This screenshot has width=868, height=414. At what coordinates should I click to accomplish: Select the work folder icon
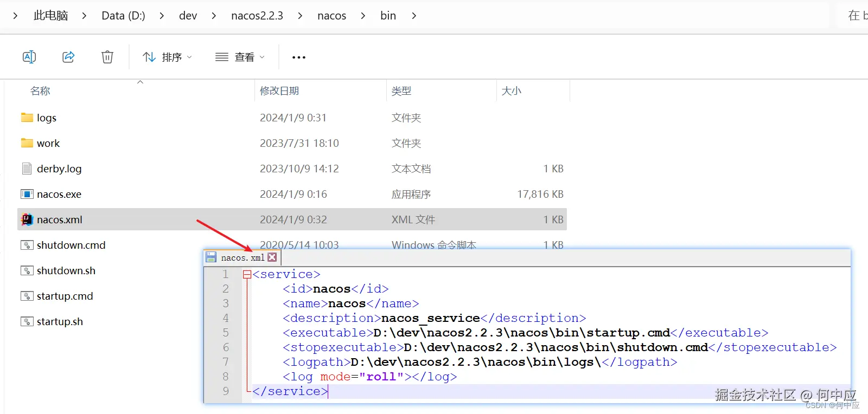(x=27, y=143)
